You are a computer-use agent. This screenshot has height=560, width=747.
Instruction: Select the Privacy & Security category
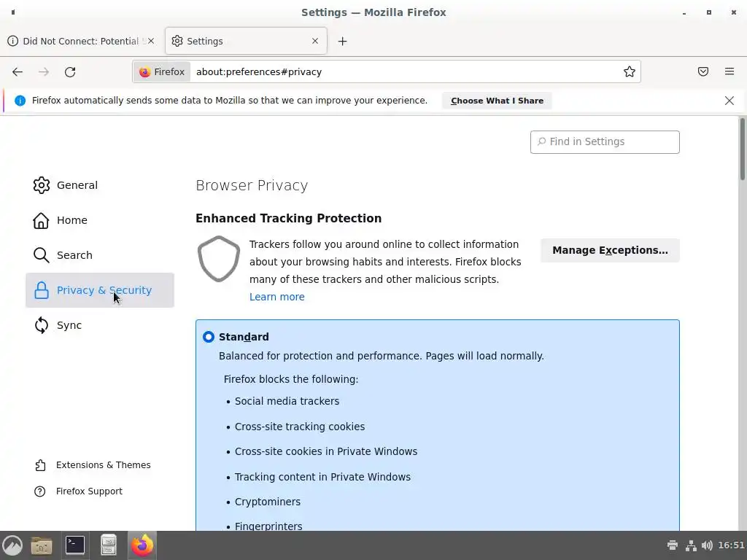(99, 290)
